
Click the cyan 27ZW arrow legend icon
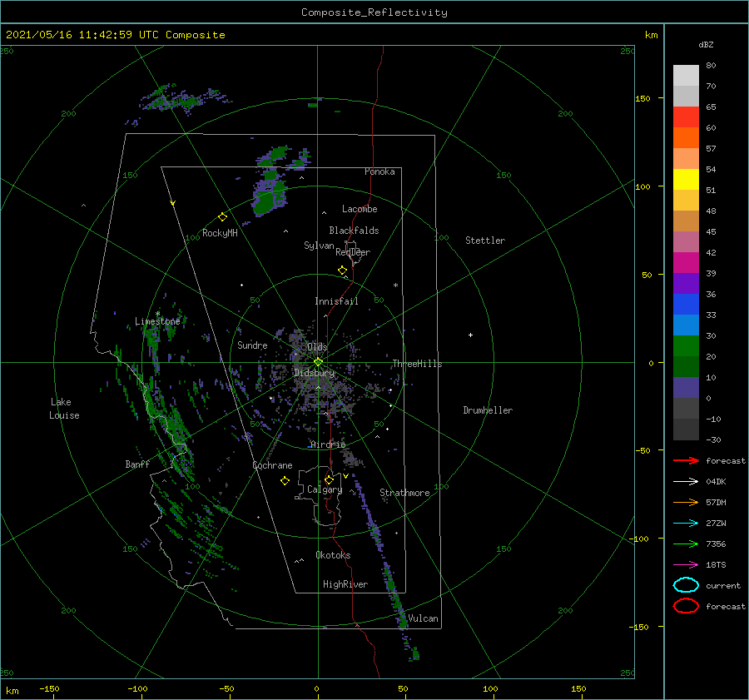(x=686, y=524)
